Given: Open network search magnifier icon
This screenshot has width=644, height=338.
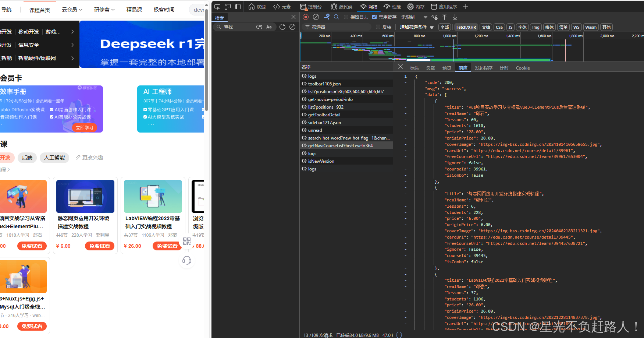Looking at the screenshot, I should 337,17.
